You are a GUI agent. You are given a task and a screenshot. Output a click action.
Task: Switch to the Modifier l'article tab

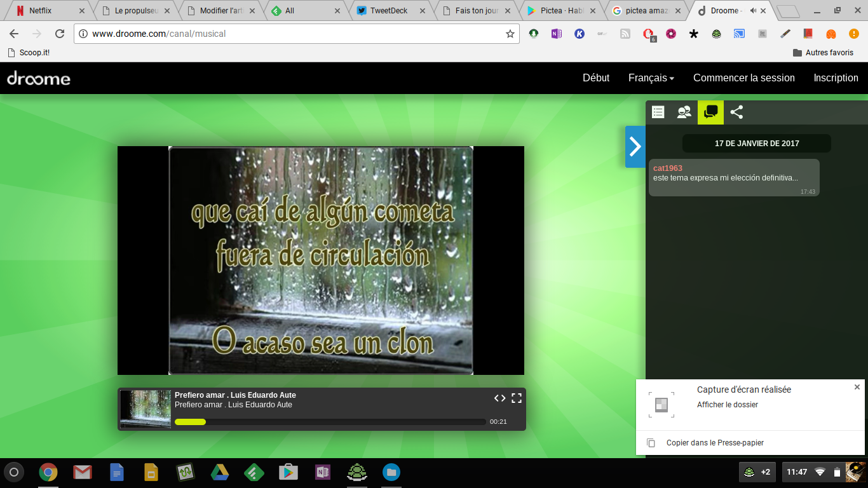(x=219, y=11)
